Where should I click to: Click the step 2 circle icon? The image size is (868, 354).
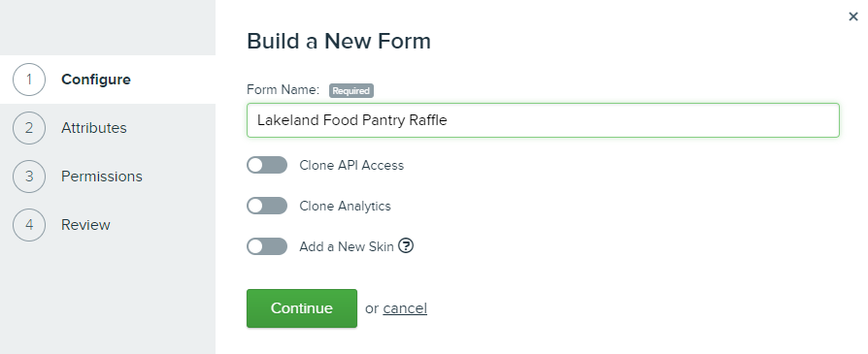29,128
